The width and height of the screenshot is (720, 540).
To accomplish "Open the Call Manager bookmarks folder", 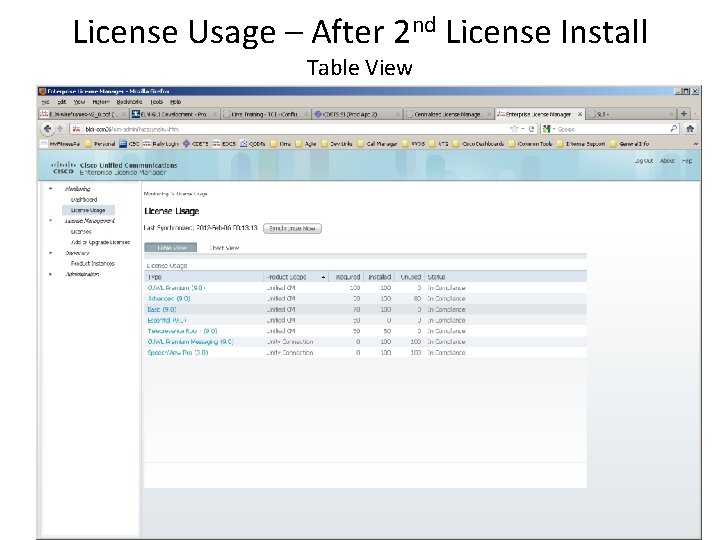I will coord(377,144).
